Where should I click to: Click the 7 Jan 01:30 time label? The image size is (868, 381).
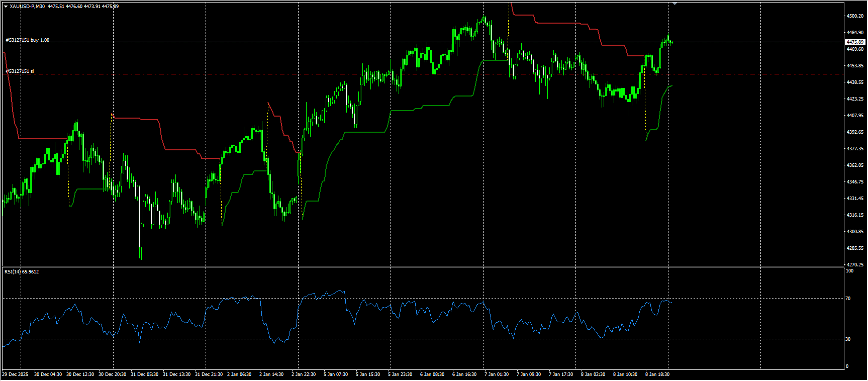click(496, 374)
